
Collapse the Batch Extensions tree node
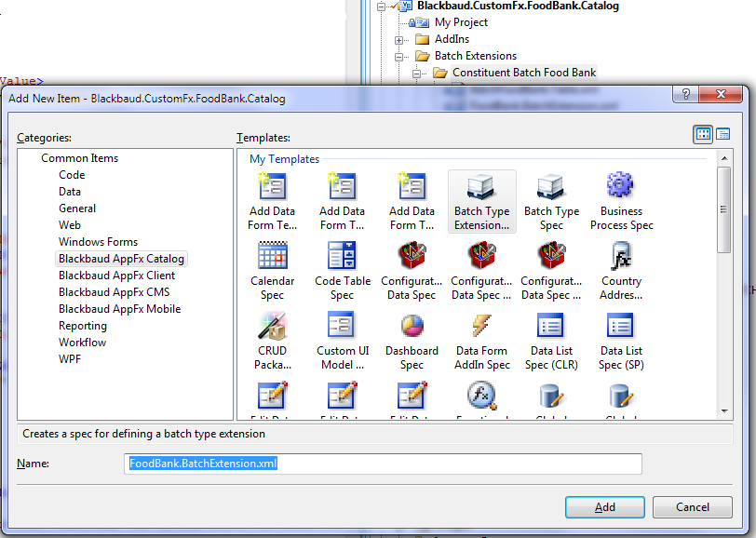(398, 57)
